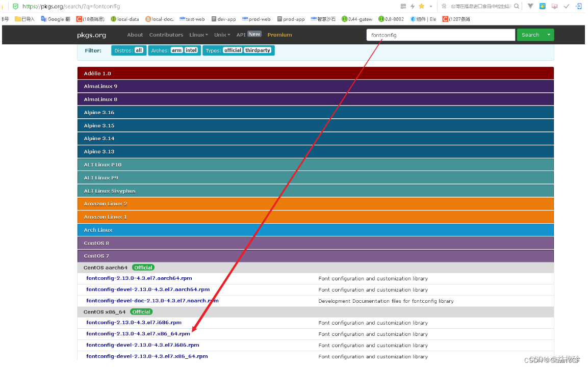The width and height of the screenshot is (588, 368).
Task: Click the grey V-shaped extension icon
Action: [x=530, y=6]
